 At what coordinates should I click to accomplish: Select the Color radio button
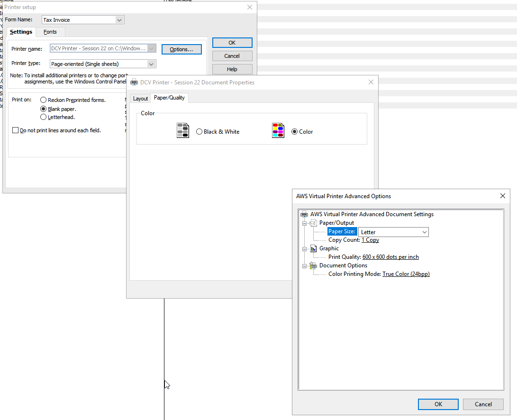(294, 132)
